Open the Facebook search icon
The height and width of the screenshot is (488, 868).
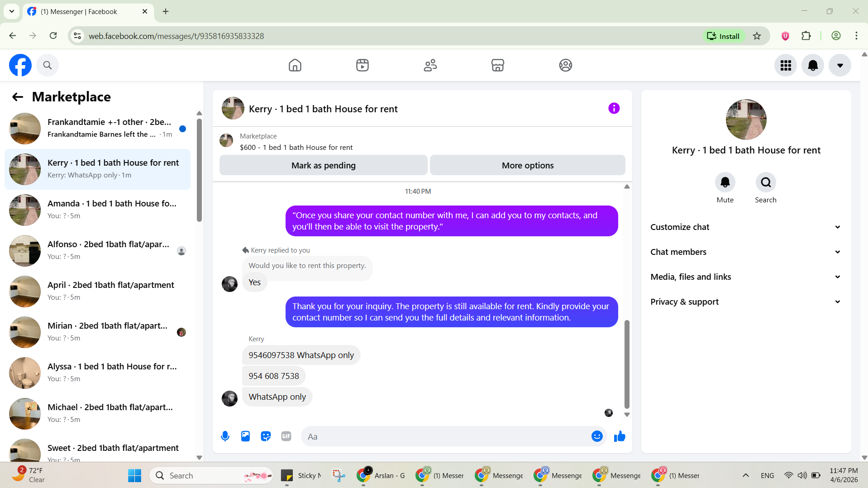coord(48,65)
